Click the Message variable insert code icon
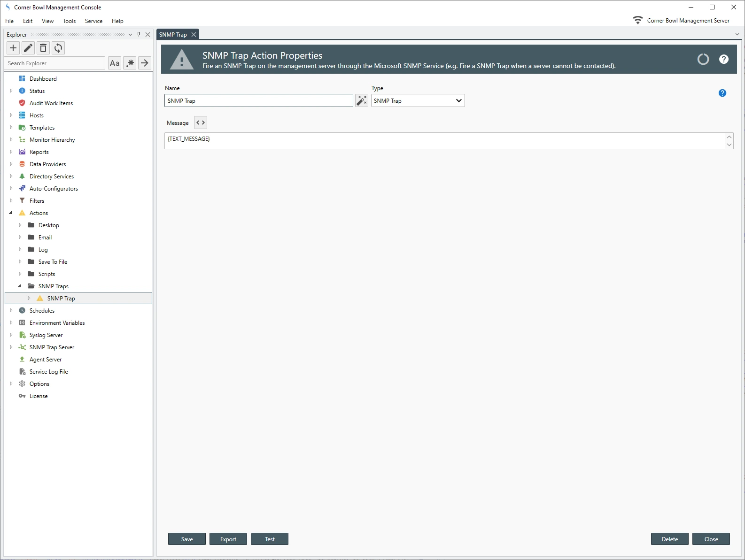The height and width of the screenshot is (560, 745). point(201,123)
